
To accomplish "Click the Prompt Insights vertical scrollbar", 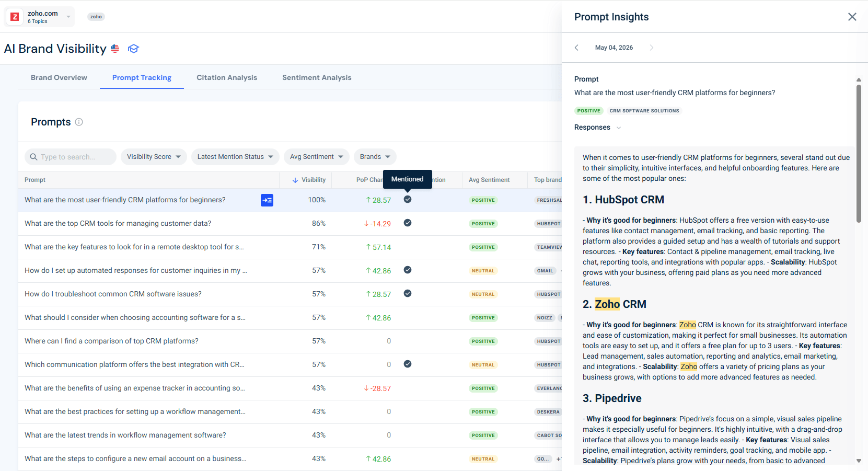I will point(859,154).
